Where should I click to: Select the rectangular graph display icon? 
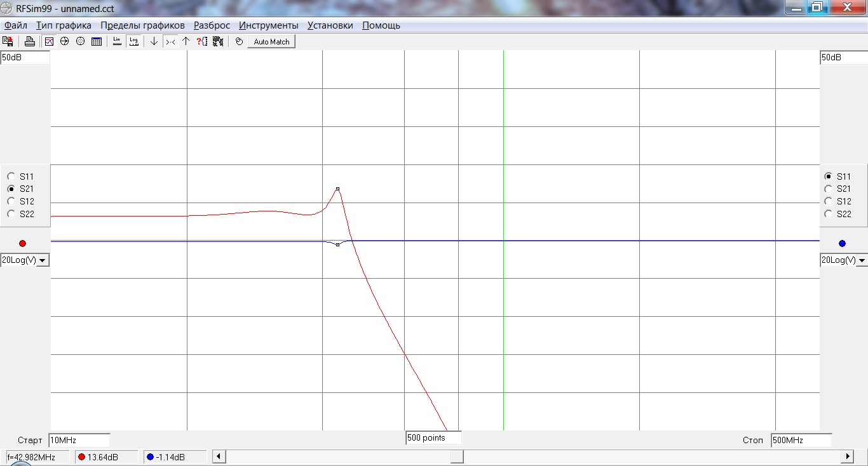[48, 41]
